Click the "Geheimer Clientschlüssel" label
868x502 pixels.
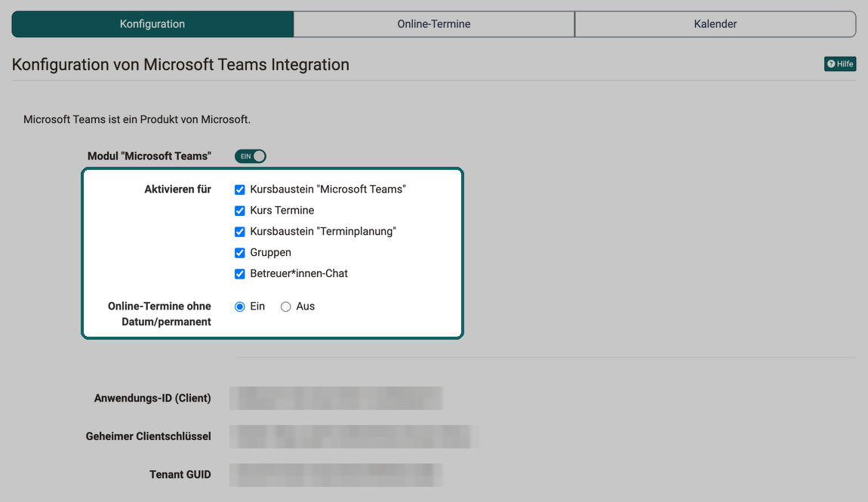pyautogui.click(x=149, y=436)
